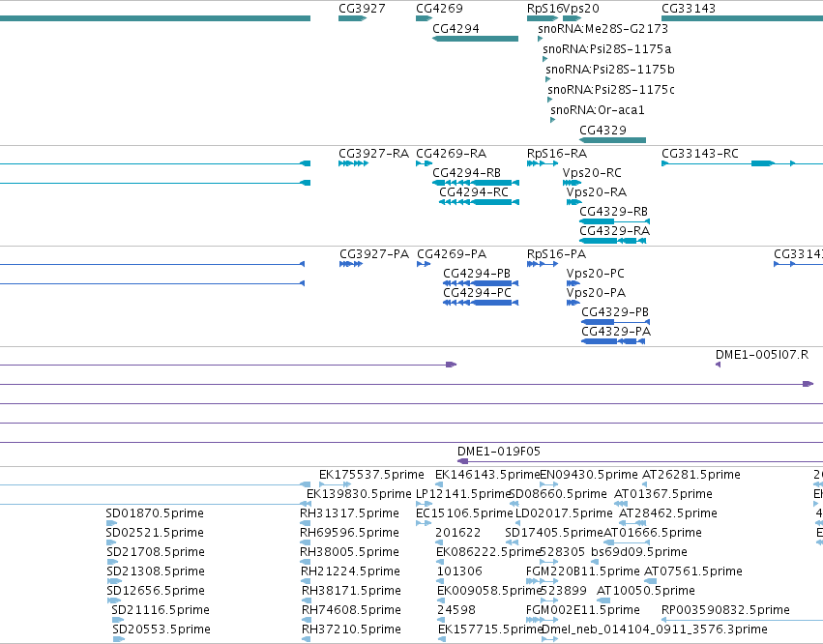This screenshot has width=823, height=644.
Task: Click the CG4269 gene label
Action: [x=439, y=9]
